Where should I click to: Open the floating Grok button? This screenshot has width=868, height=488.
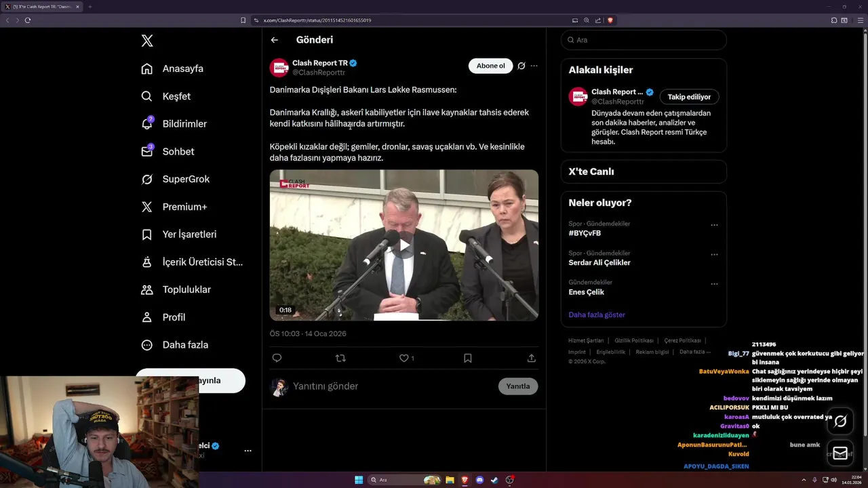[840, 422]
